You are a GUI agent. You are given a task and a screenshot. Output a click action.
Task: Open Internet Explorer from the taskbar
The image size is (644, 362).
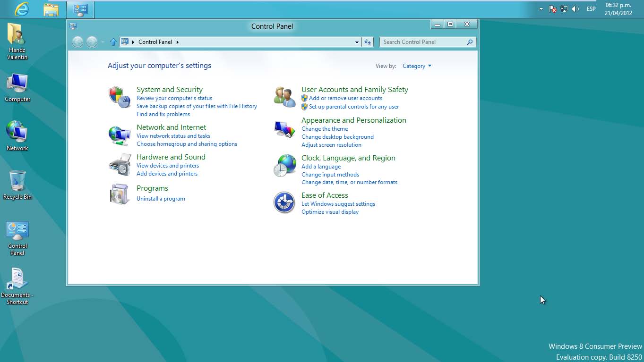coord(22,9)
